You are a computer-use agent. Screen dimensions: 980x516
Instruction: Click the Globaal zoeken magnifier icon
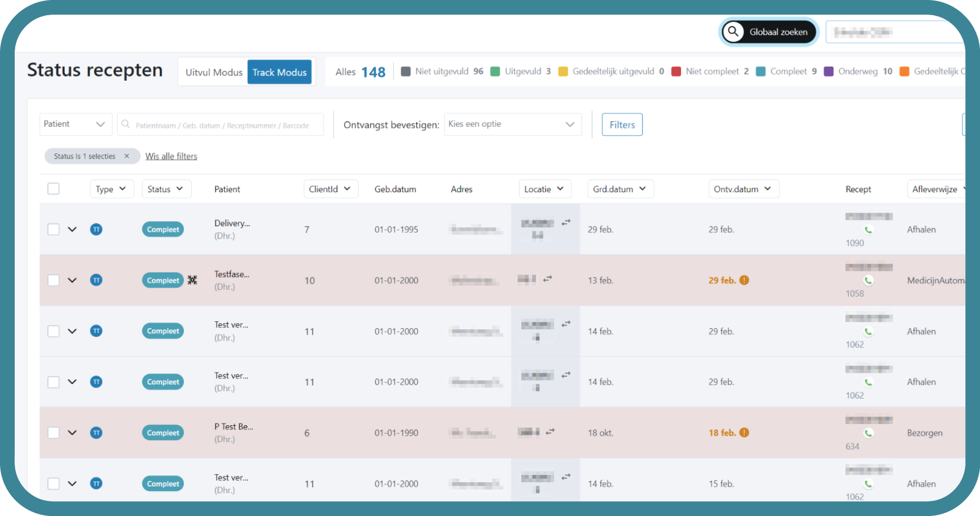pos(733,32)
